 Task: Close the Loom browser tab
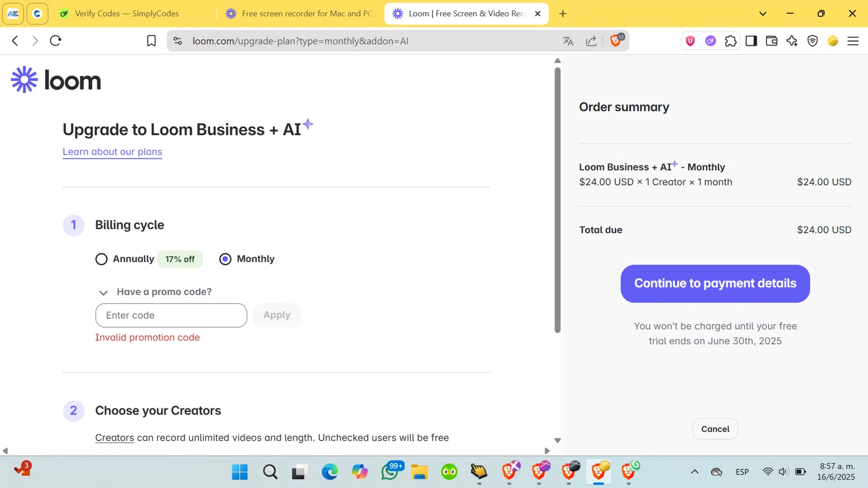click(538, 13)
